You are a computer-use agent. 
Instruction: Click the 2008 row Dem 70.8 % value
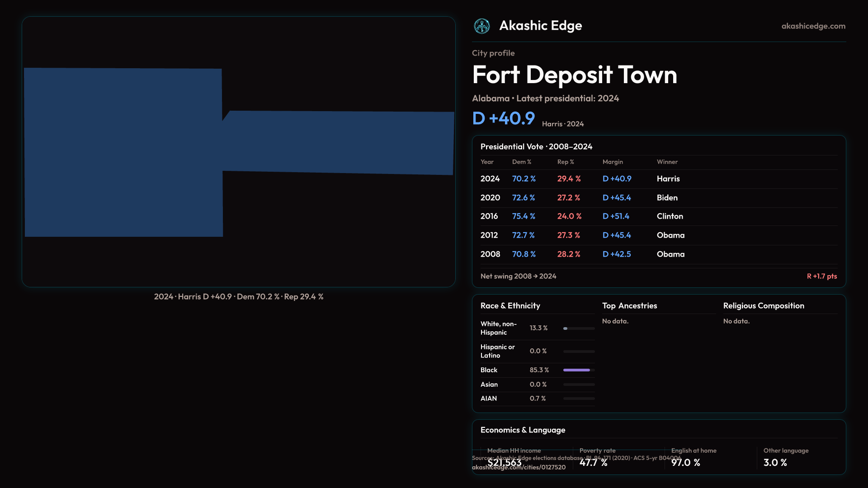[524, 254]
